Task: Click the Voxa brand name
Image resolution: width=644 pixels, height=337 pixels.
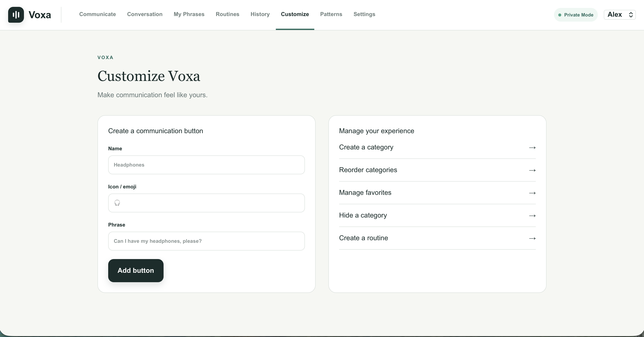Action: tap(40, 15)
